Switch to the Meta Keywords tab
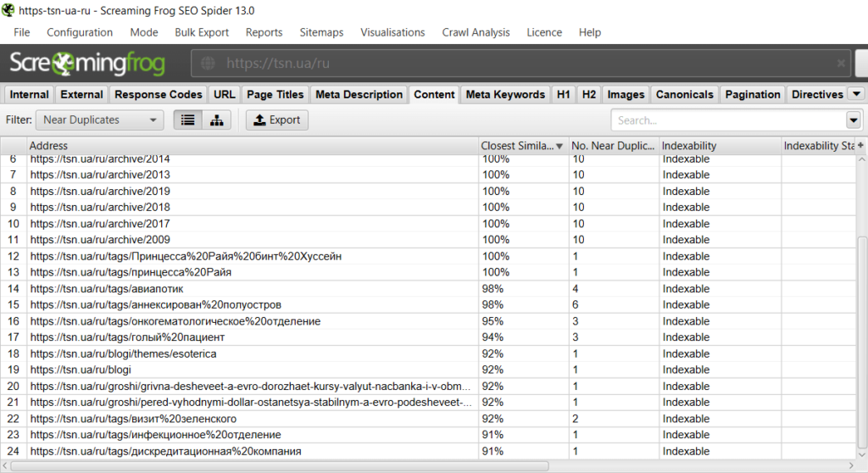 pos(505,94)
